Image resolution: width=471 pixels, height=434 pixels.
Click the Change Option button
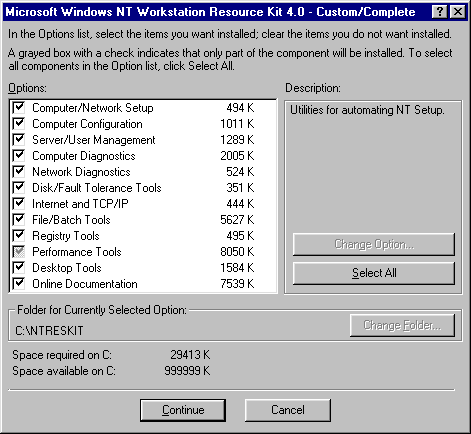click(x=374, y=244)
